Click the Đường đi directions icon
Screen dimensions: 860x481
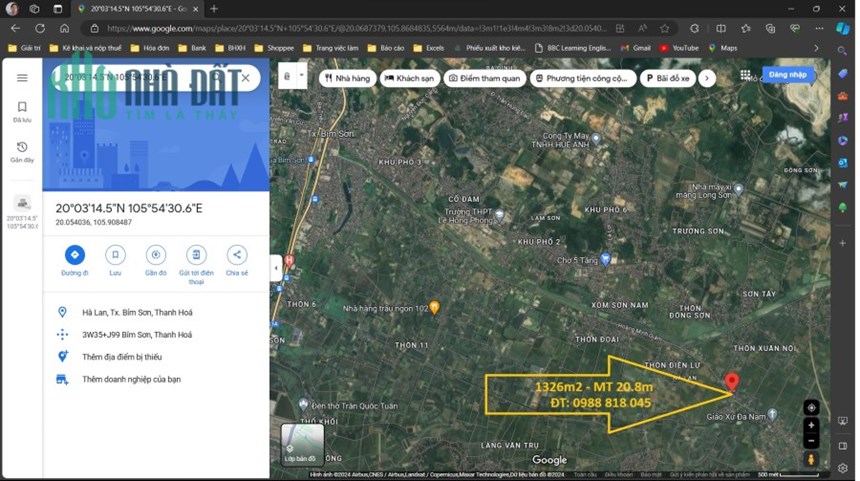point(75,255)
